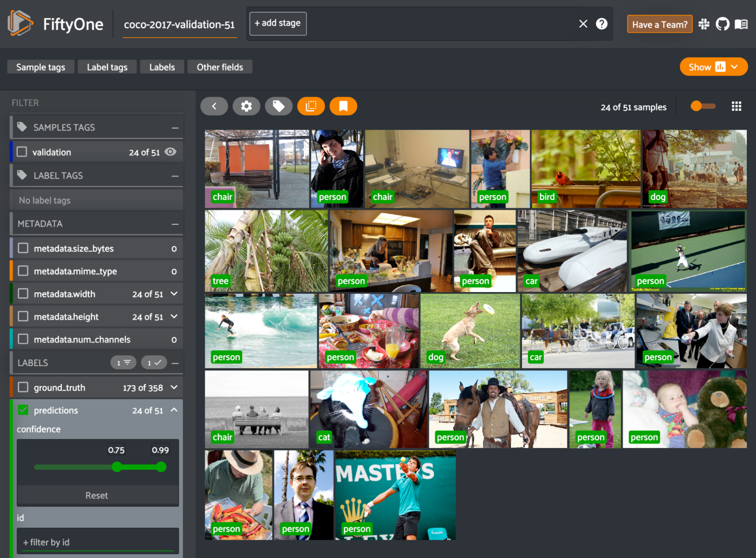This screenshot has width=756, height=558.
Task: Open the help question mark icon
Action: click(x=601, y=24)
